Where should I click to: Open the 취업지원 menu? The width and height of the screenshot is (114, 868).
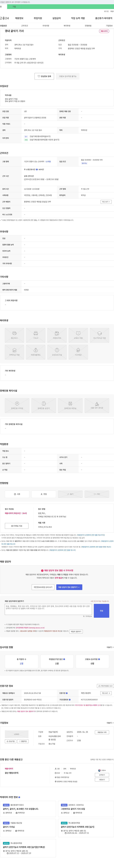click(38, 18)
